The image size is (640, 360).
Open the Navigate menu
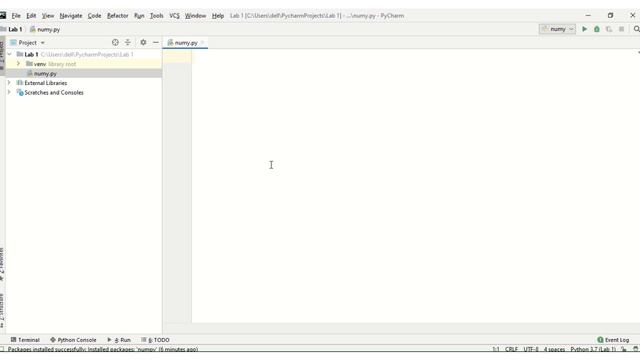coord(71,16)
